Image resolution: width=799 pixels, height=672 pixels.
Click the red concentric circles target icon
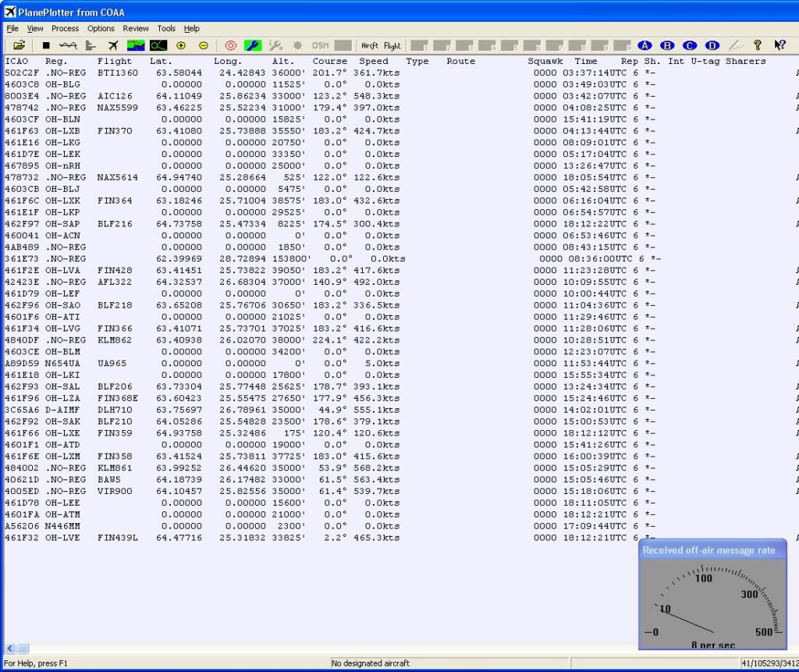coord(230,46)
